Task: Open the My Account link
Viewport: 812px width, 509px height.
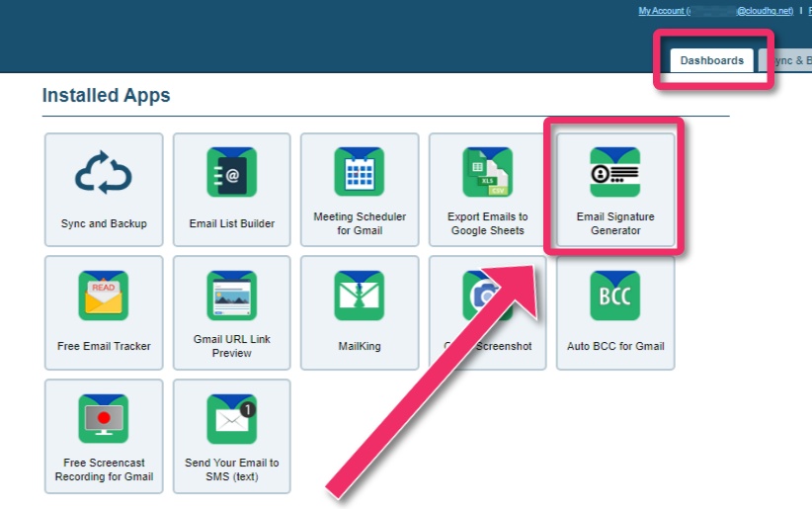Action: click(715, 11)
